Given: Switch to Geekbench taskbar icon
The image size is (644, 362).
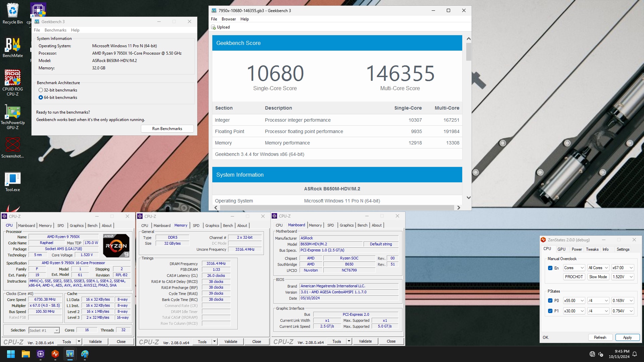Looking at the screenshot, I should tap(70, 354).
